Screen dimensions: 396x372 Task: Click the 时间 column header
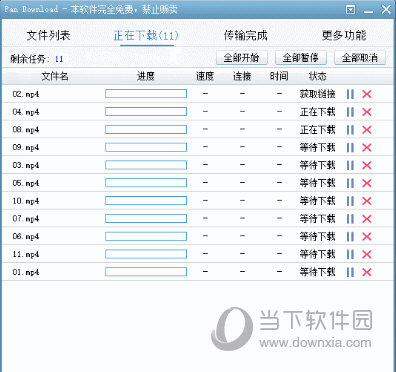click(x=279, y=76)
